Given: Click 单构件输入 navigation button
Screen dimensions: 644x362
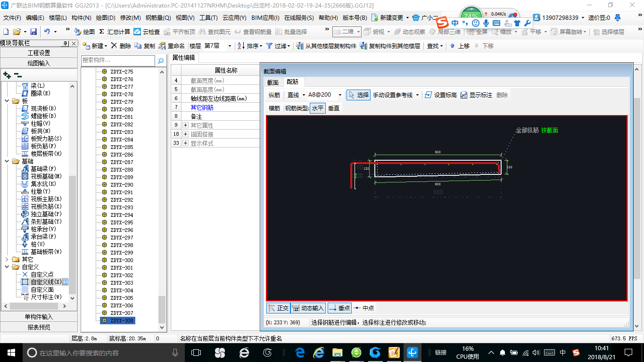Looking at the screenshot, I should click(39, 317).
